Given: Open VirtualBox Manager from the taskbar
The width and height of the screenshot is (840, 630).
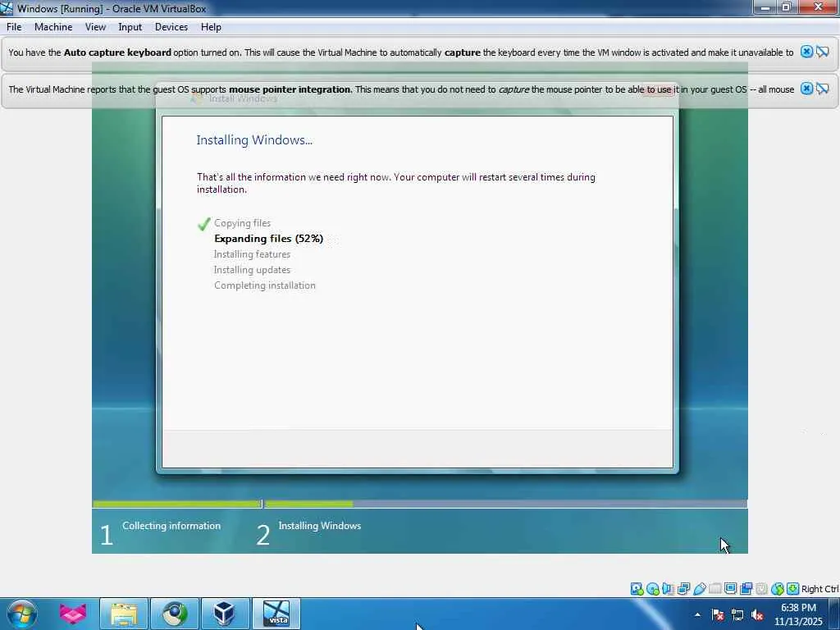Looking at the screenshot, I should [x=225, y=614].
